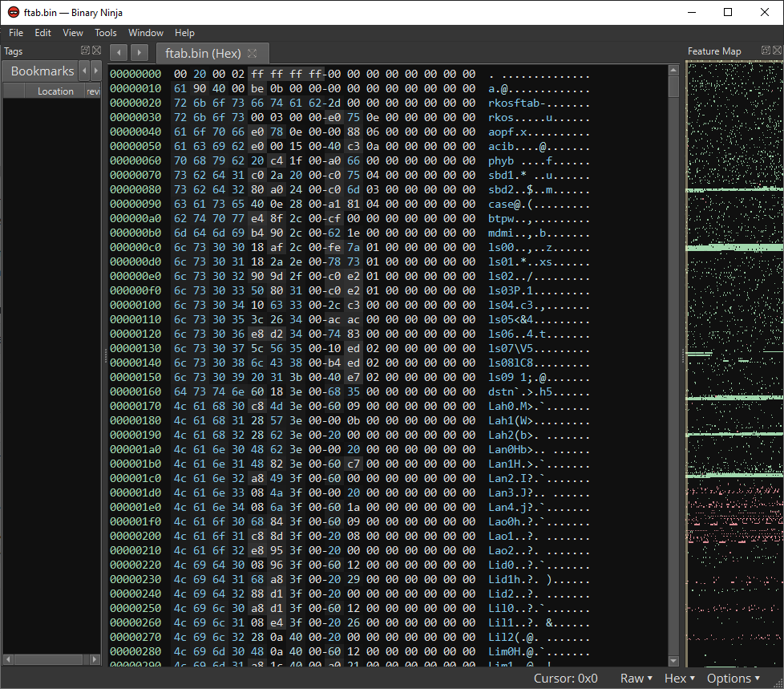Screen dimensions: 784x689
Task: Click the navigate back arrow beside ftab.bin tab
Action: coord(118,53)
